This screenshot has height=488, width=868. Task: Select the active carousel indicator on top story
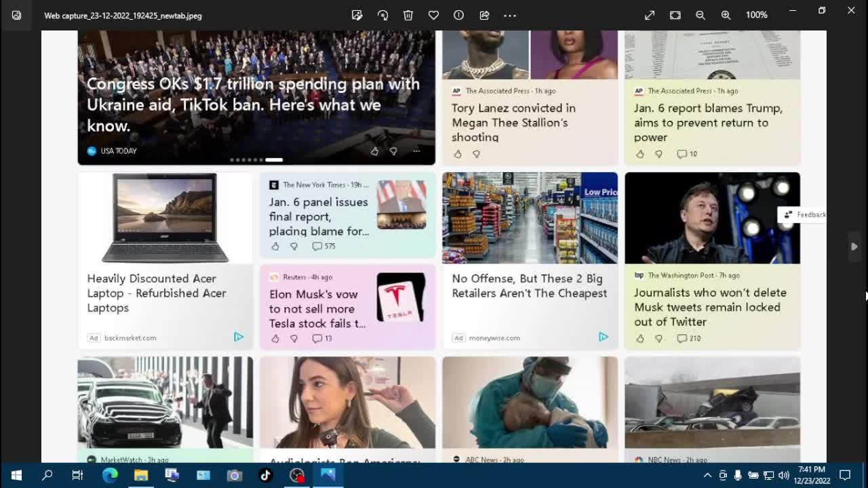(274, 160)
